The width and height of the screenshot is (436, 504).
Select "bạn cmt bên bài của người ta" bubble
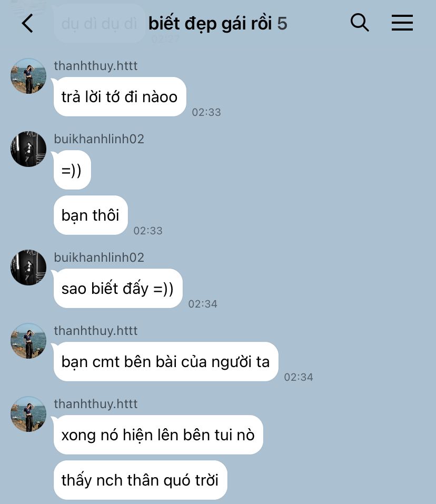point(166,362)
